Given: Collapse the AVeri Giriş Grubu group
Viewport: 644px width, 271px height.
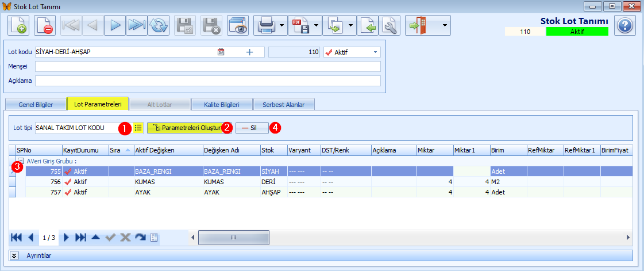Looking at the screenshot, I should tap(21, 161).
